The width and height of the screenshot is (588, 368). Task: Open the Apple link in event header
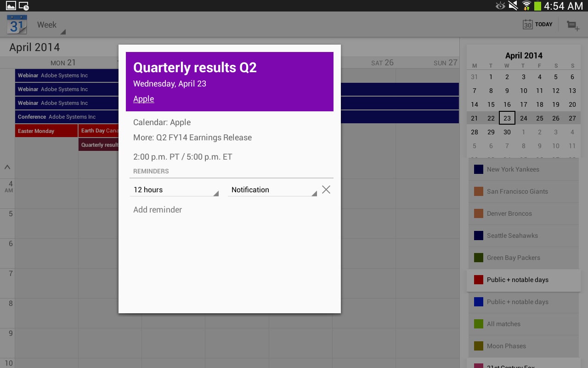pos(143,99)
